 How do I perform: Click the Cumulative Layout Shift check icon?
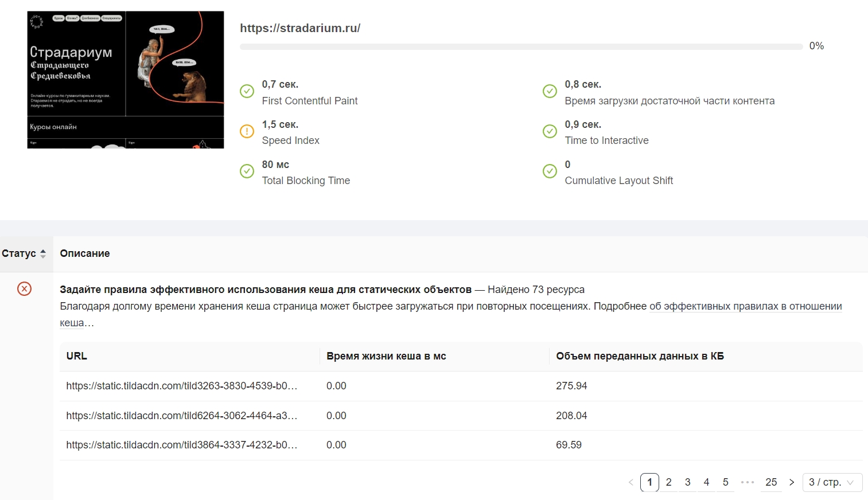[550, 171]
